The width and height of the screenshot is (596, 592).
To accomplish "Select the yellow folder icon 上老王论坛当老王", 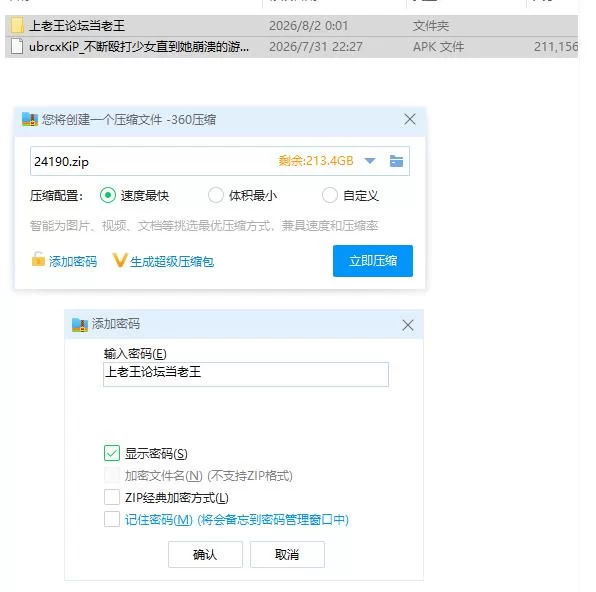I will pos(17,25).
